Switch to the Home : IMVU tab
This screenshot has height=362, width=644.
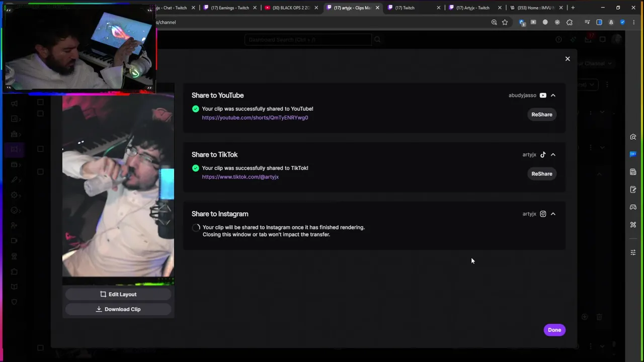536,8
